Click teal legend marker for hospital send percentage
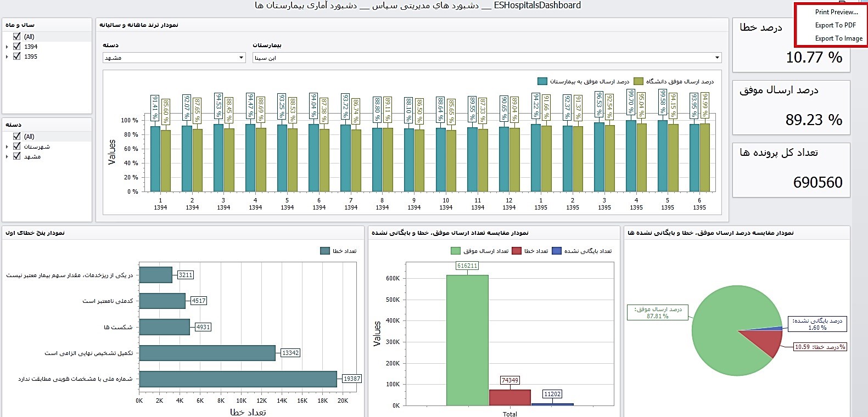The width and height of the screenshot is (868, 417). tap(542, 81)
